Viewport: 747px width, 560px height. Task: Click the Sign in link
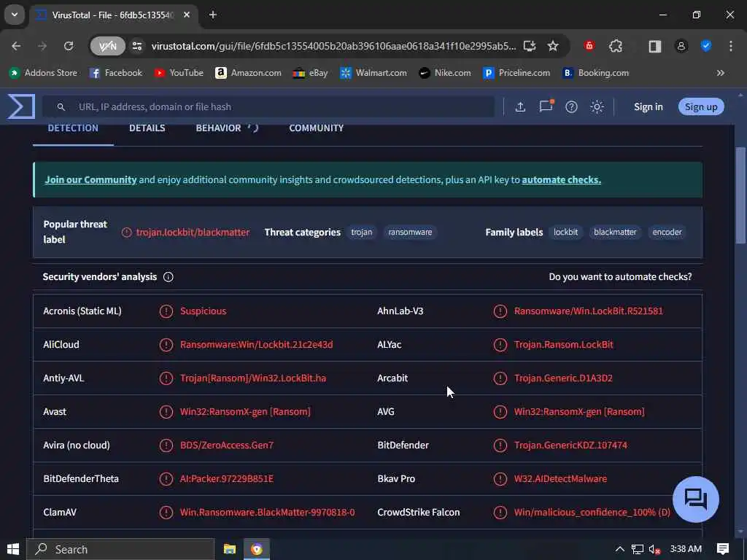(x=648, y=106)
